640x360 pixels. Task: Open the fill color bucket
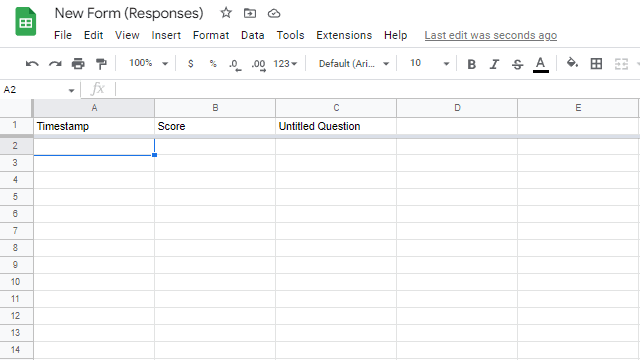572,63
